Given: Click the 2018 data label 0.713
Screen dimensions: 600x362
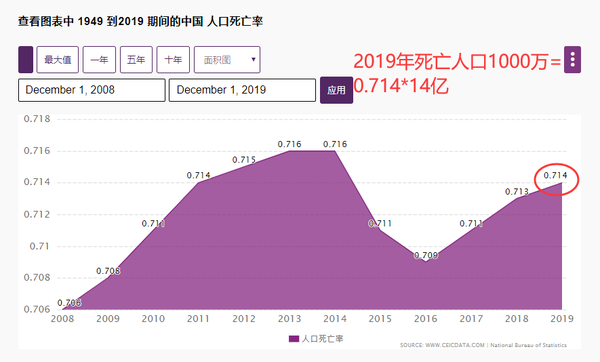Looking at the screenshot, I should tap(517, 191).
